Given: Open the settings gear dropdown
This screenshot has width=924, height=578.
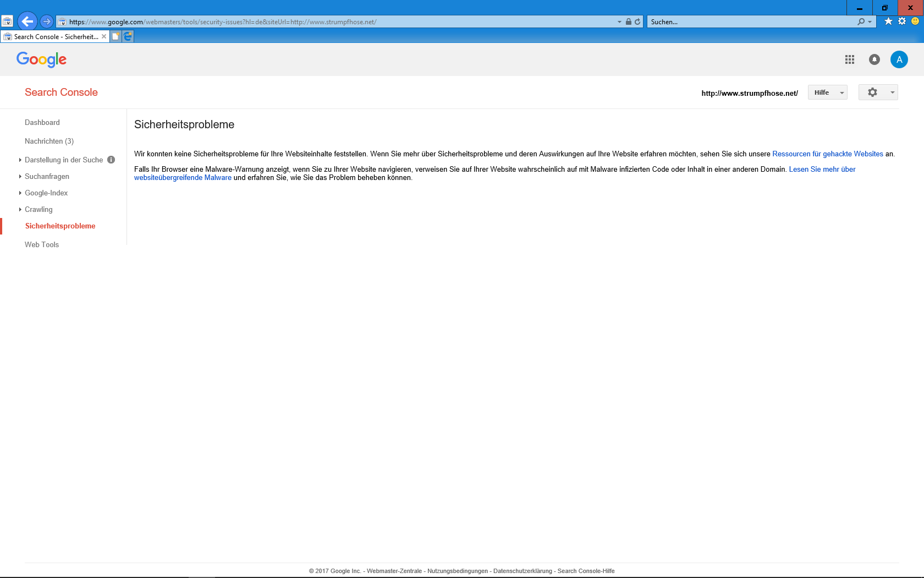Looking at the screenshot, I should (878, 92).
